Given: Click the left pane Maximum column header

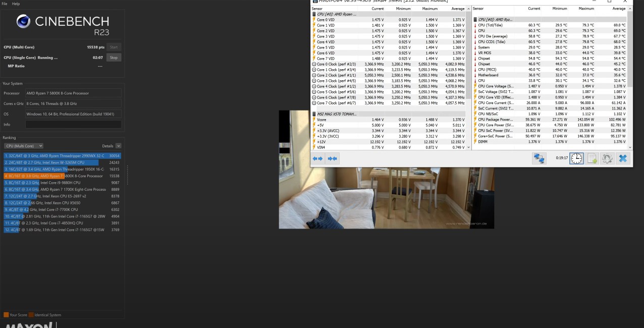Looking at the screenshot, I should (x=430, y=9).
